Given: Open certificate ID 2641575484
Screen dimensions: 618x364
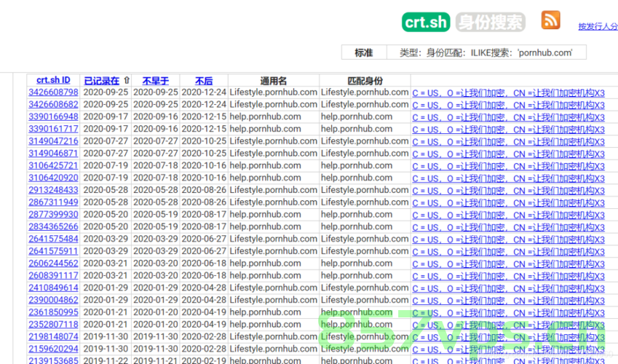Looking at the screenshot, I should tap(53, 239).
